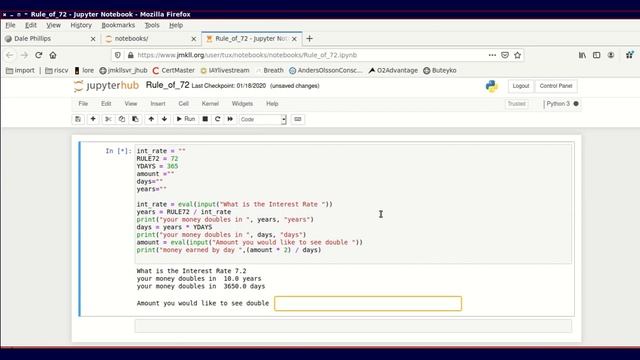
Task: Open the notebook File menu
Action: [83, 104]
